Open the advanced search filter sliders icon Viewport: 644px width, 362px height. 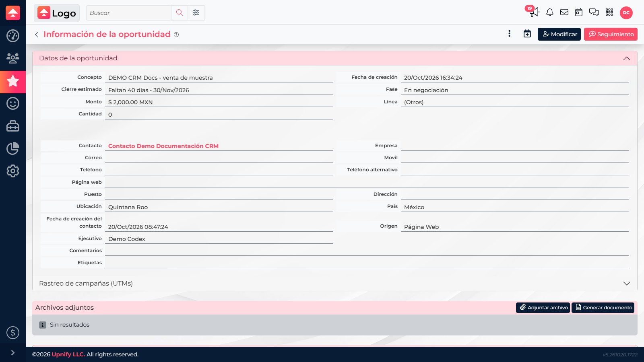(196, 13)
